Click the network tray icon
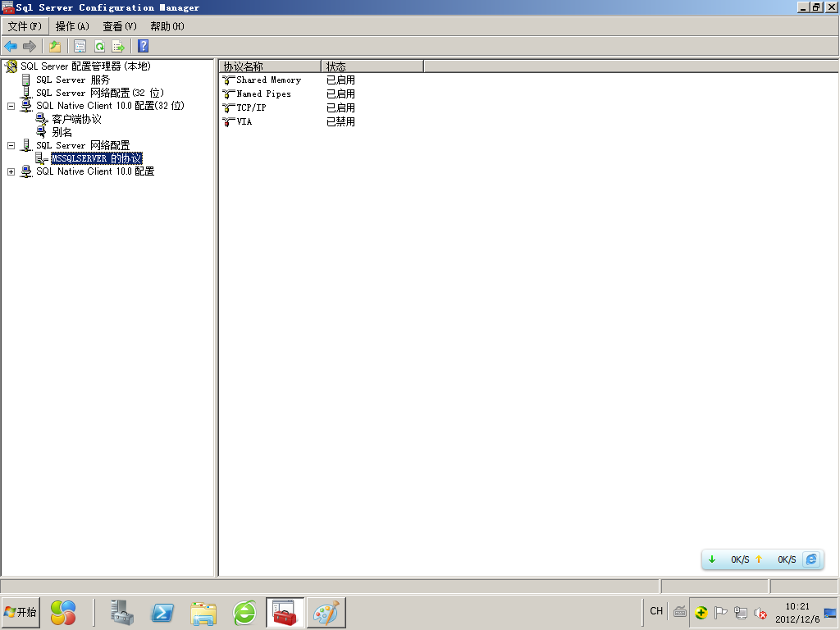 tap(741, 612)
